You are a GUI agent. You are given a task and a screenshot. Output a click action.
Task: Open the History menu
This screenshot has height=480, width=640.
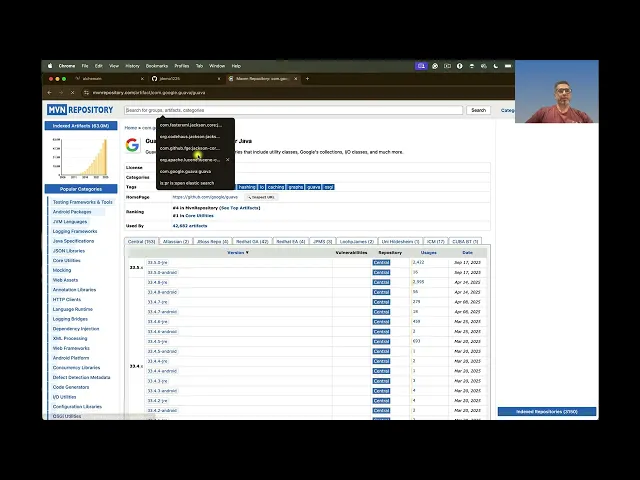pos(132,66)
